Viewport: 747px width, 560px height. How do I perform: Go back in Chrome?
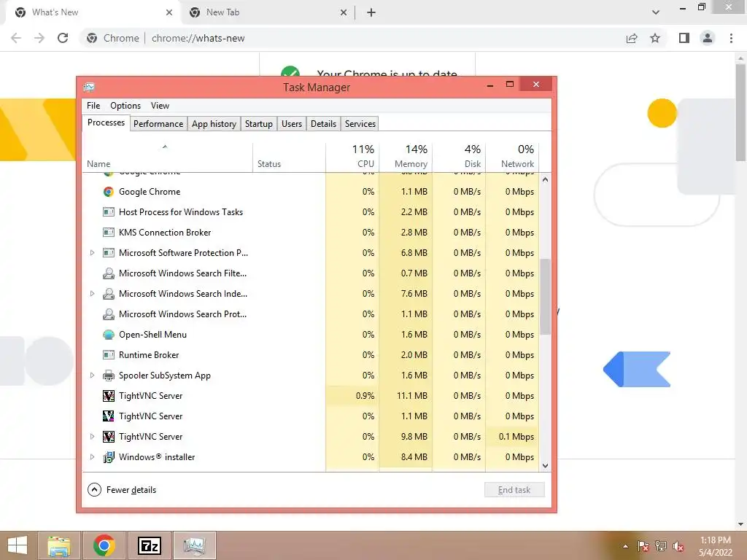16,38
